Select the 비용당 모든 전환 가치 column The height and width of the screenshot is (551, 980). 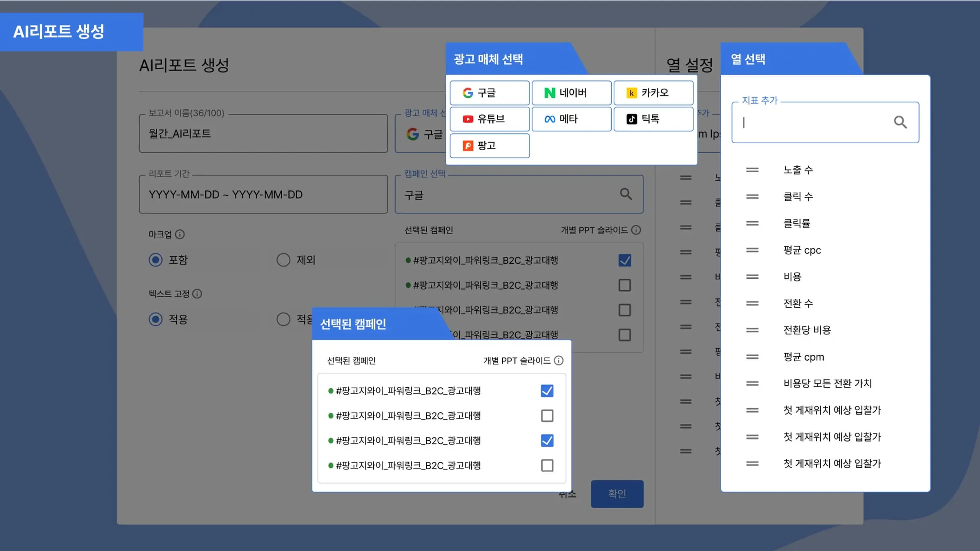coord(827,383)
